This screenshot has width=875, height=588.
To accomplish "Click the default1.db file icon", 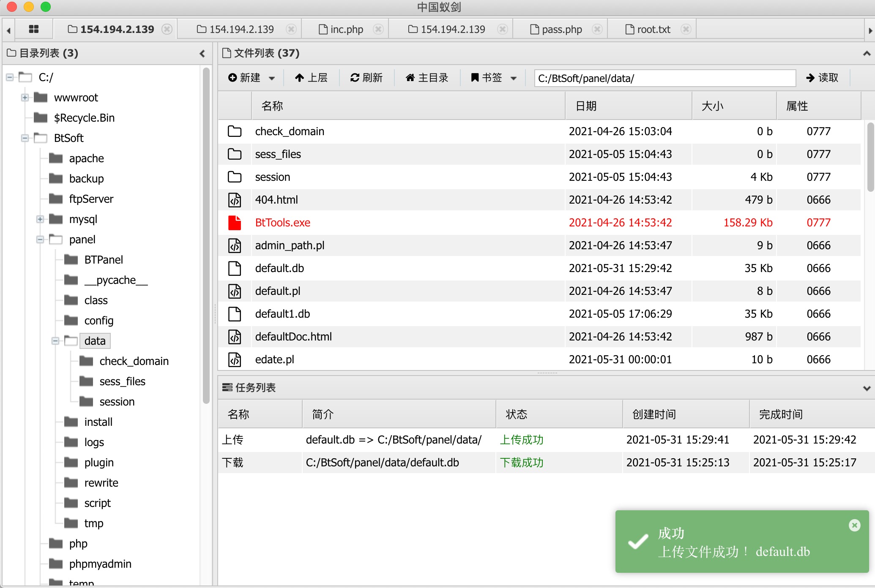I will pos(235,314).
